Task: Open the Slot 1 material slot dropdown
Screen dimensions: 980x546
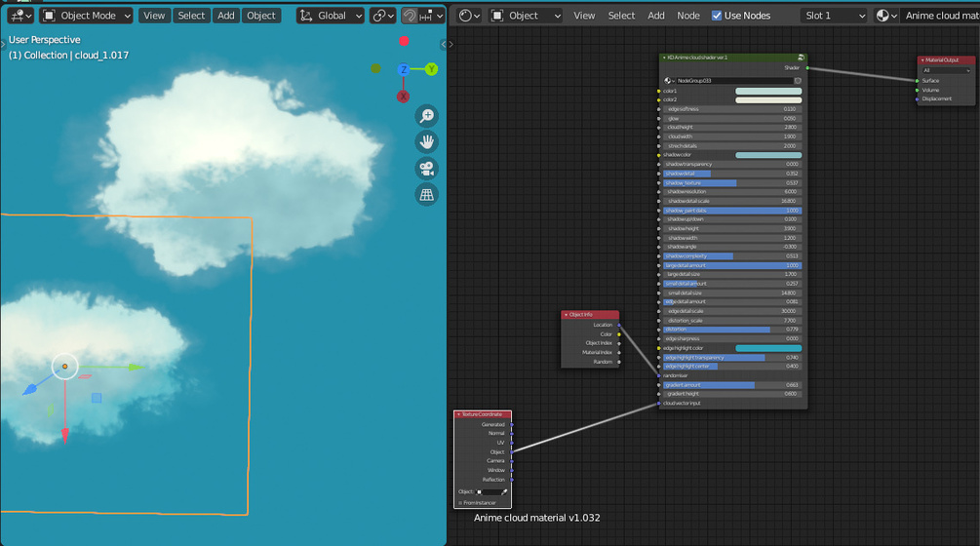Action: [x=834, y=16]
